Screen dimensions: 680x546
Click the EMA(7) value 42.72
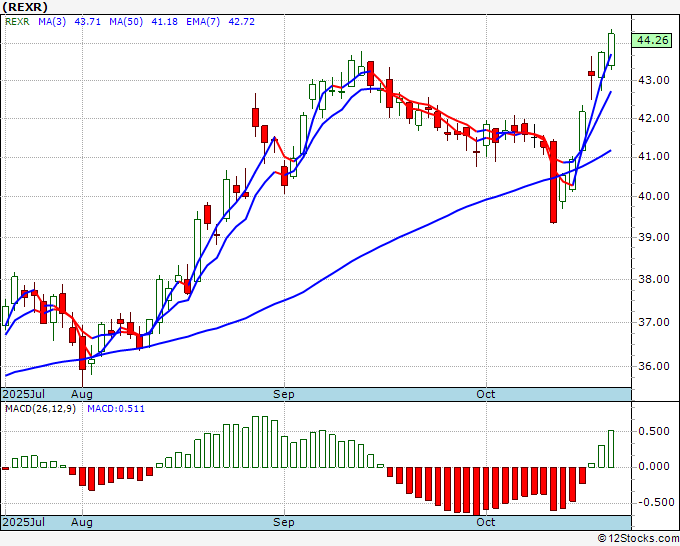point(242,22)
